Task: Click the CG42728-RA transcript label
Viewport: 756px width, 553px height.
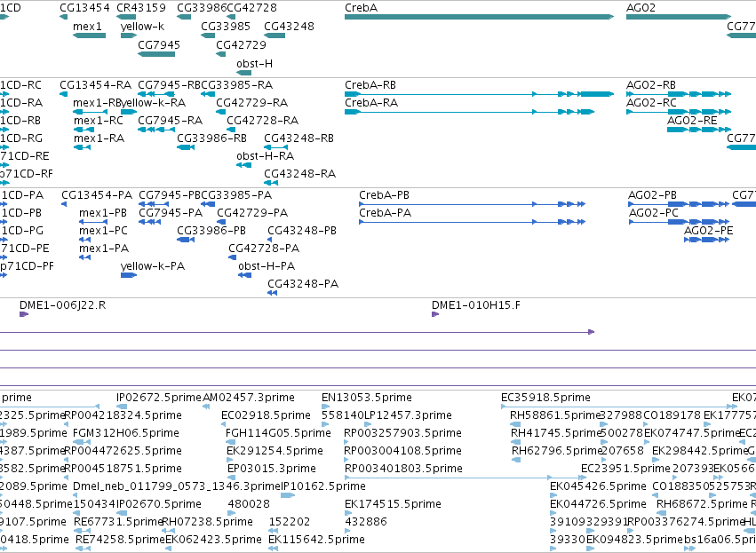Action: click(x=262, y=121)
